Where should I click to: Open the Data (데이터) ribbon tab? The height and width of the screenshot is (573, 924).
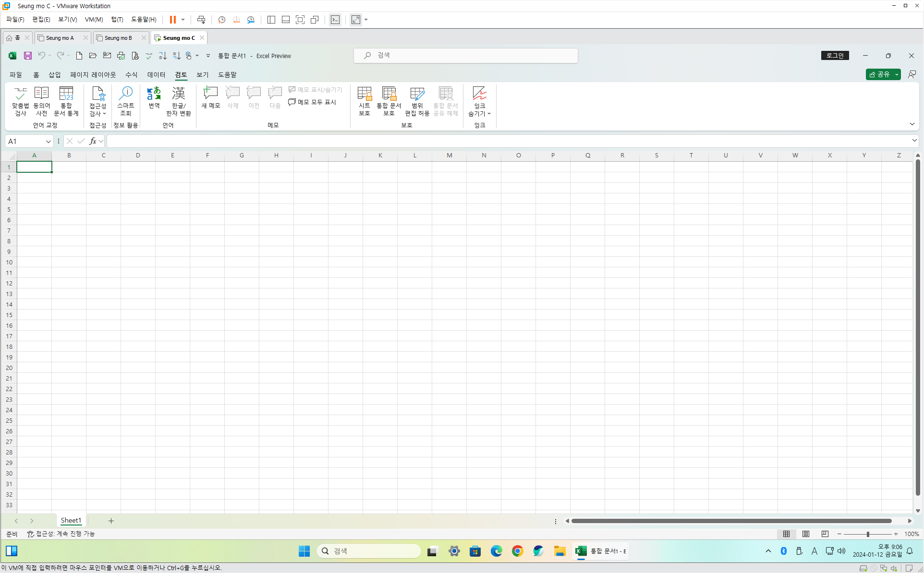[156, 75]
